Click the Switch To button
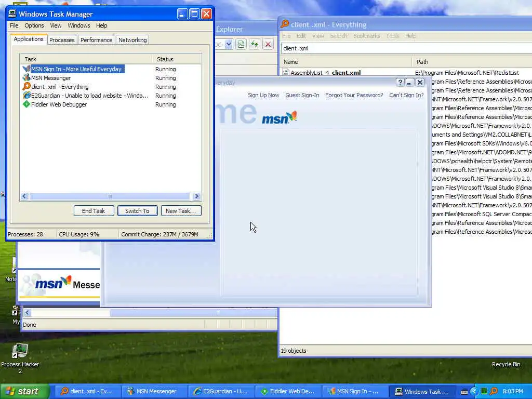The width and height of the screenshot is (532, 399). tap(137, 211)
